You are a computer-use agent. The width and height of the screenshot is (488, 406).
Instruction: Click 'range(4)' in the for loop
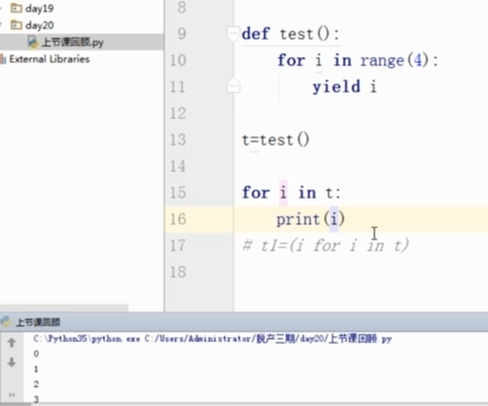[x=394, y=60]
